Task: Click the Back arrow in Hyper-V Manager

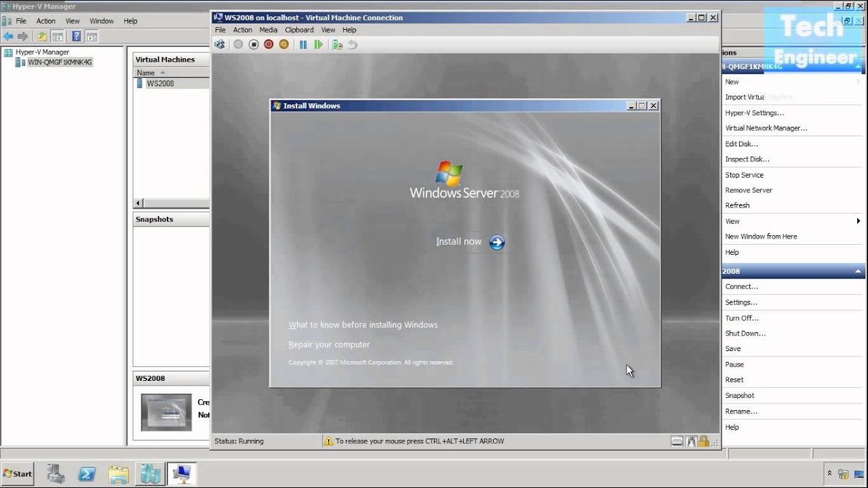Action: pyautogui.click(x=8, y=37)
